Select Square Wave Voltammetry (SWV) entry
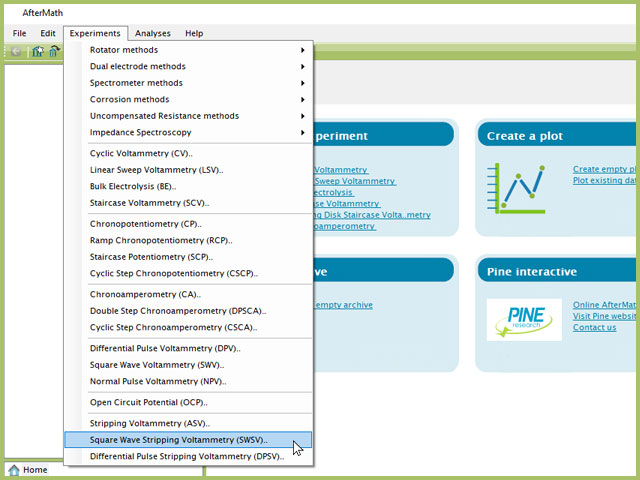640x480 pixels. tap(189, 365)
